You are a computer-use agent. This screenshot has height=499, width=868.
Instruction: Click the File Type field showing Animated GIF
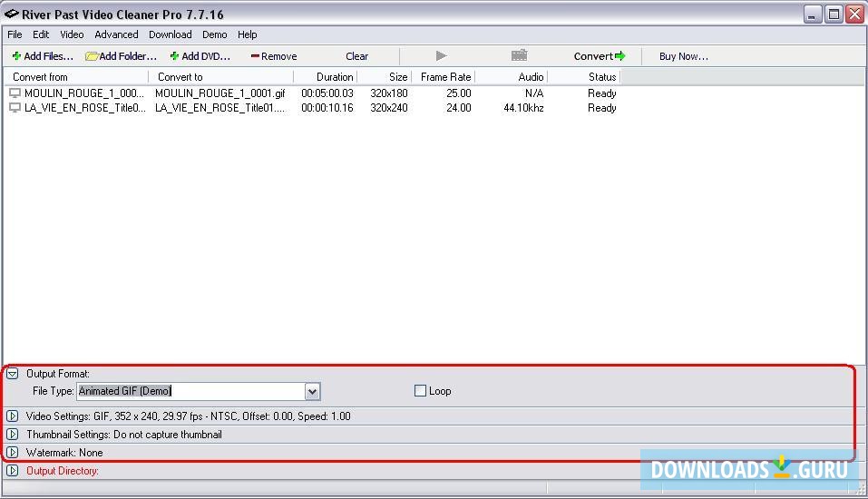click(x=190, y=391)
